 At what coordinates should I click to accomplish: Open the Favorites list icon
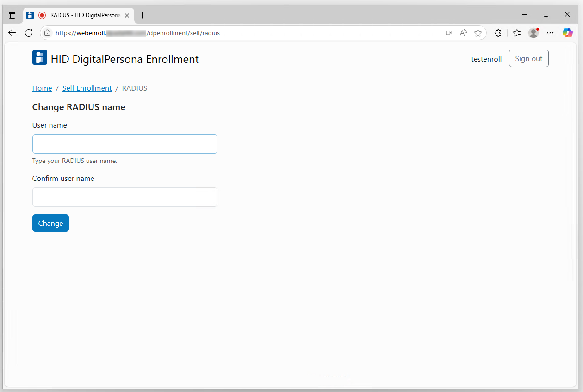click(517, 33)
